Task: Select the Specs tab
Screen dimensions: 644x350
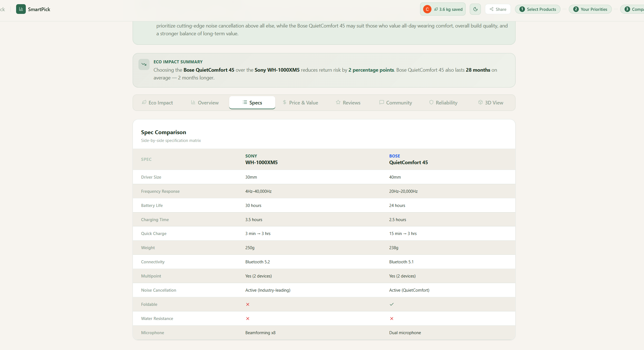Action: (x=252, y=102)
